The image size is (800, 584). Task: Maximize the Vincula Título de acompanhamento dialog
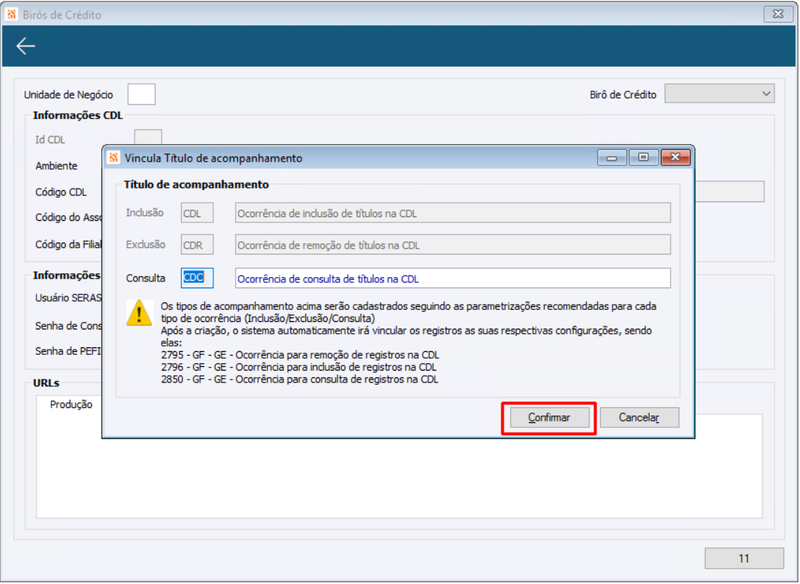[x=643, y=158]
